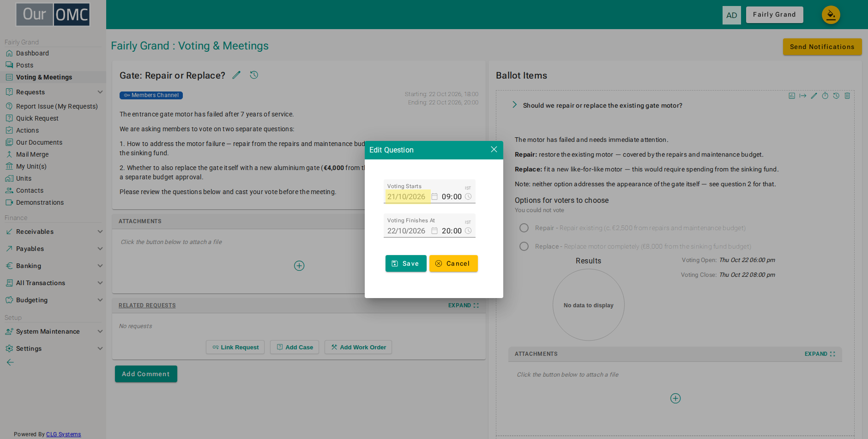Open the CLG Systems link

[x=63, y=434]
